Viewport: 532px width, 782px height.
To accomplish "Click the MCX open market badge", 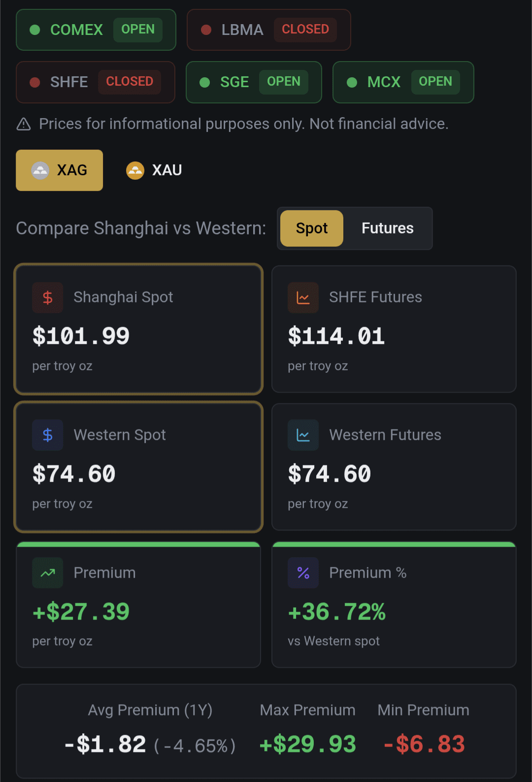I will [403, 82].
